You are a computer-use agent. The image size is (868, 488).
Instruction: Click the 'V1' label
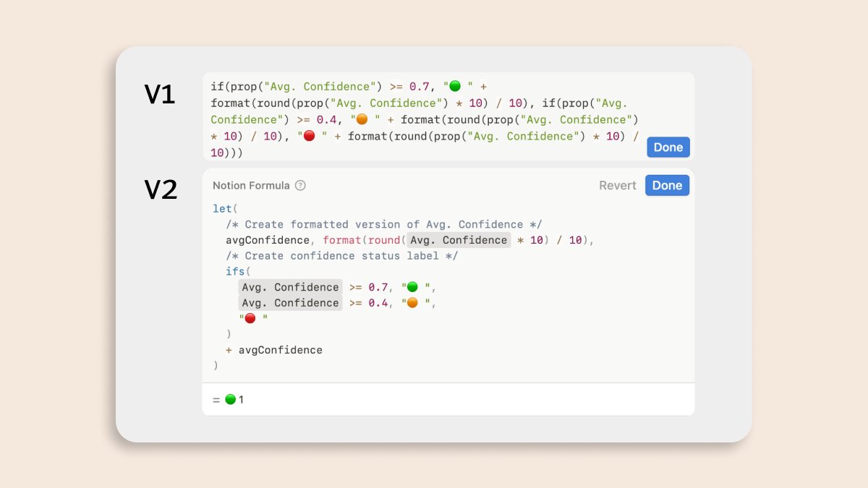pyautogui.click(x=160, y=95)
